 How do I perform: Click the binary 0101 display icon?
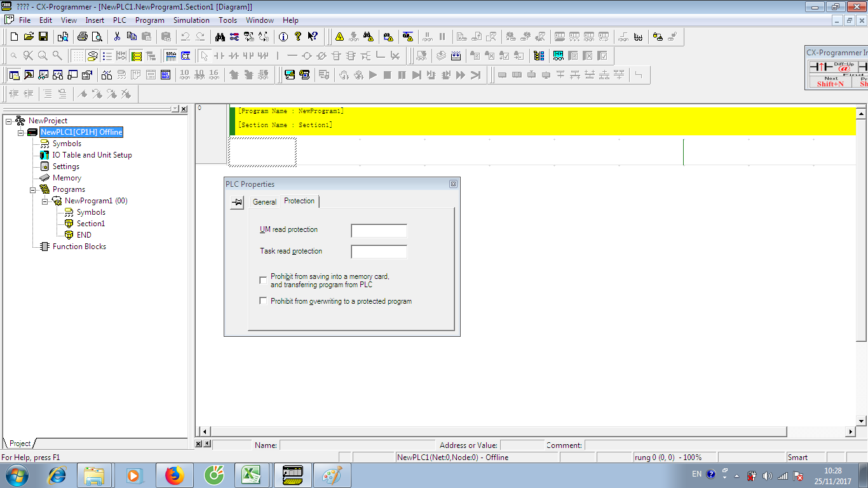(165, 75)
